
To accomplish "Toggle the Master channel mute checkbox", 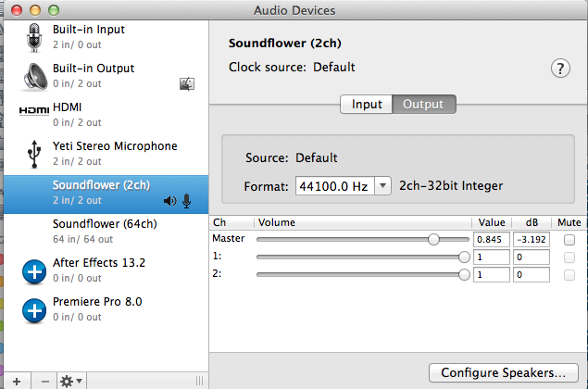I will 569,240.
